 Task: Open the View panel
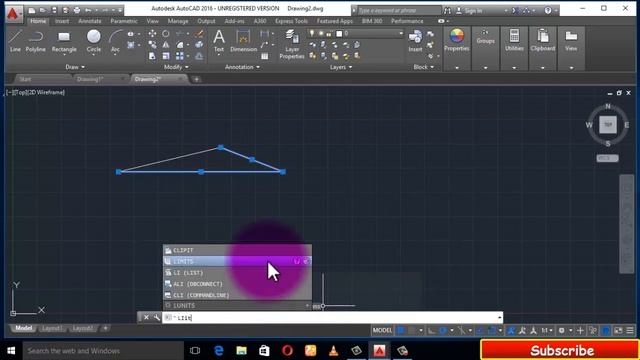(571, 40)
